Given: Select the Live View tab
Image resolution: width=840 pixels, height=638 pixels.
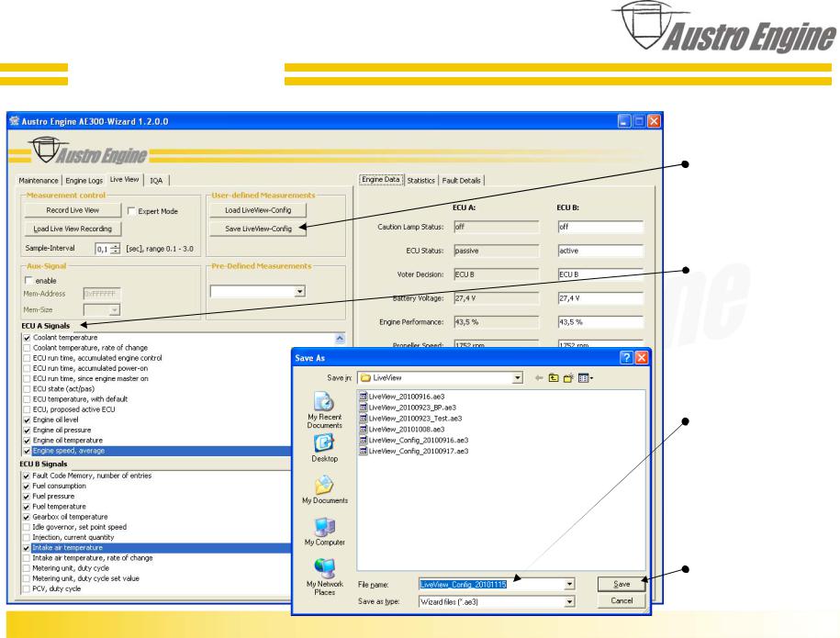Looking at the screenshot, I should point(124,179).
